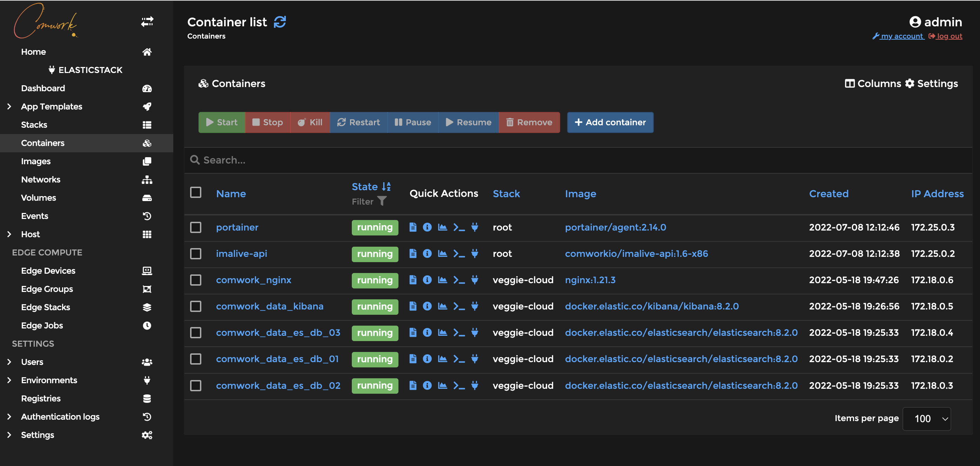Check the comwork_data_es_db_02 row checkbox
The width and height of the screenshot is (980, 466).
tap(195, 385)
